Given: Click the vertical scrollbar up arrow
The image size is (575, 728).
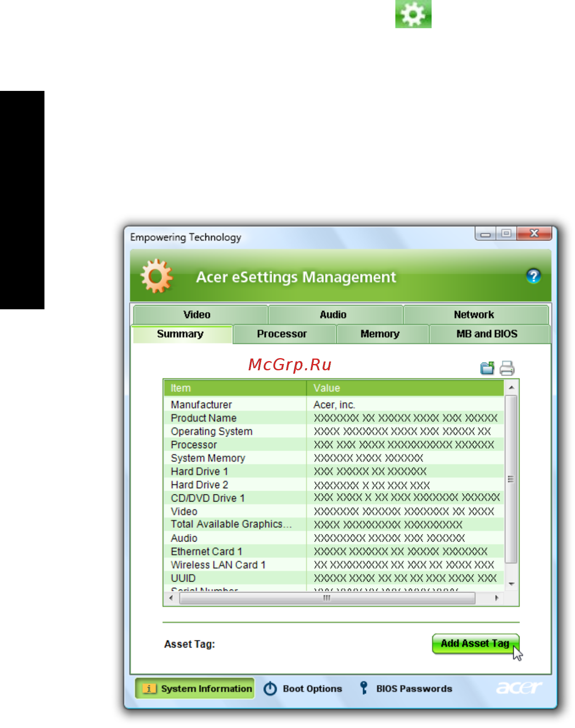Looking at the screenshot, I should (511, 387).
